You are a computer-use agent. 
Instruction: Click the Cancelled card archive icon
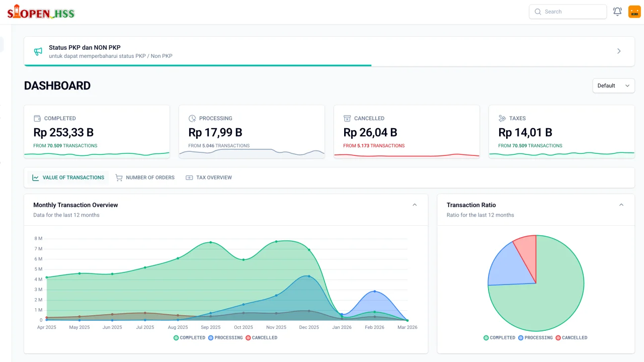tap(347, 119)
